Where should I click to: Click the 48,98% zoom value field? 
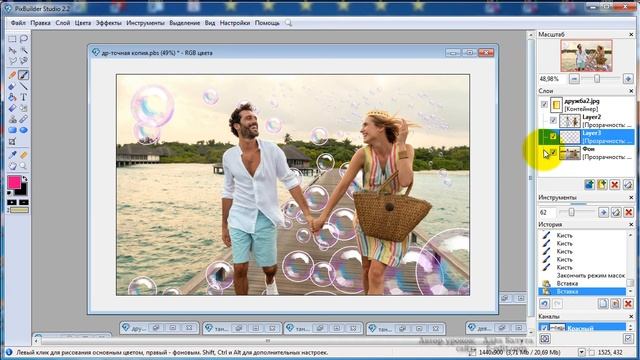click(552, 78)
